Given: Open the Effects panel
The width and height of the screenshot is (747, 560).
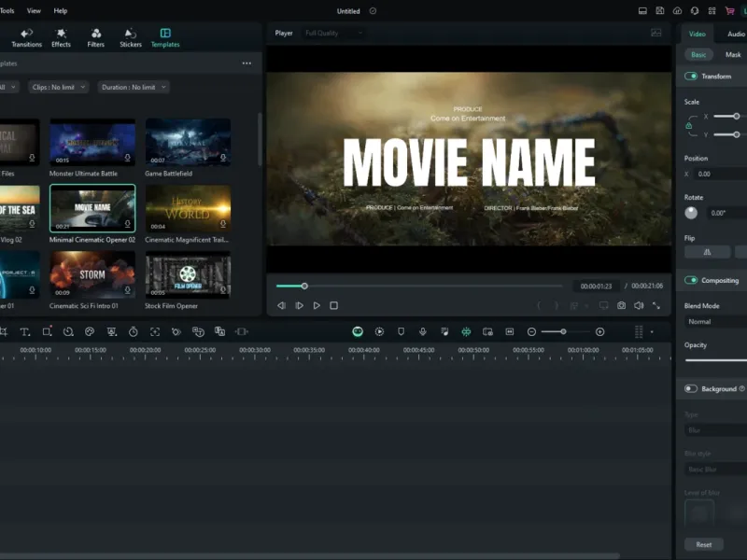Looking at the screenshot, I should (61, 37).
